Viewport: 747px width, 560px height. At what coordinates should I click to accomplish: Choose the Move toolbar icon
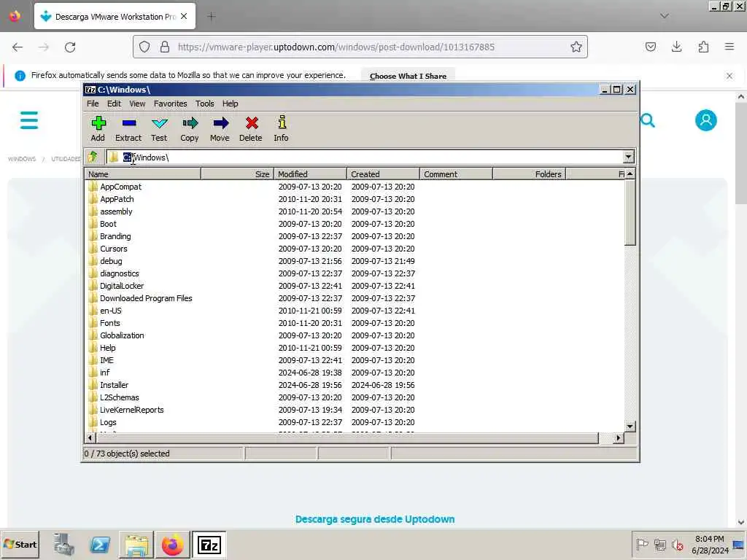tap(220, 128)
